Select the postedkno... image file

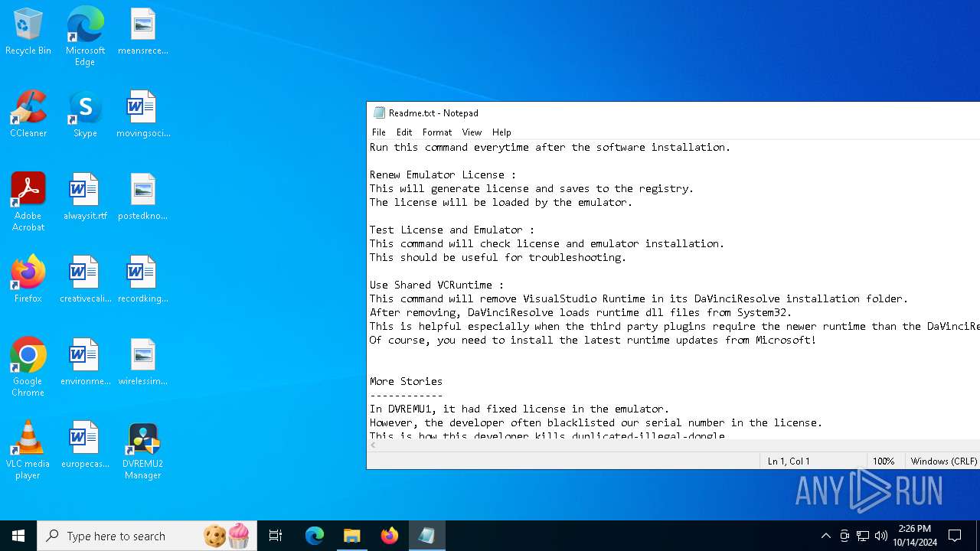[142, 197]
